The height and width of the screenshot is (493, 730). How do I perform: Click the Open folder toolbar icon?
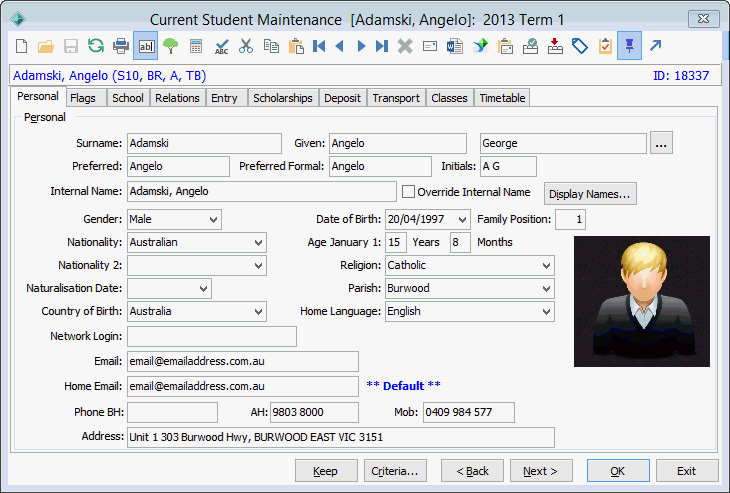[46, 46]
